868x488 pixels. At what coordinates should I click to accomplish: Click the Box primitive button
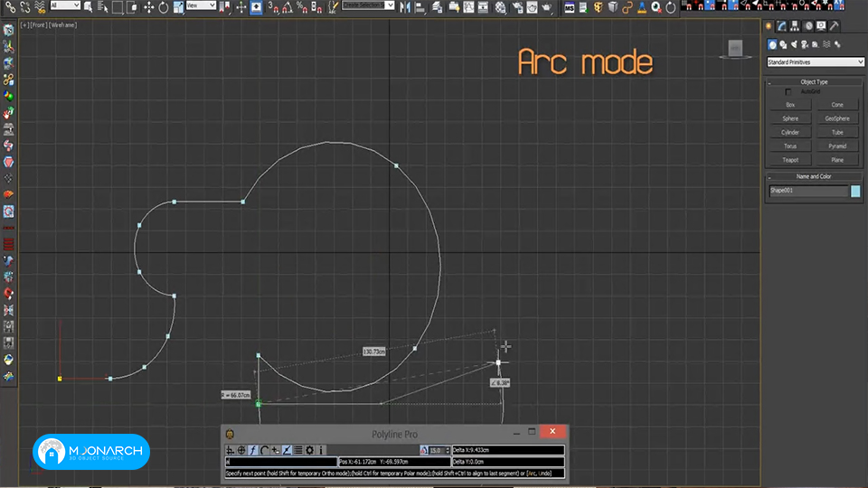tap(790, 105)
